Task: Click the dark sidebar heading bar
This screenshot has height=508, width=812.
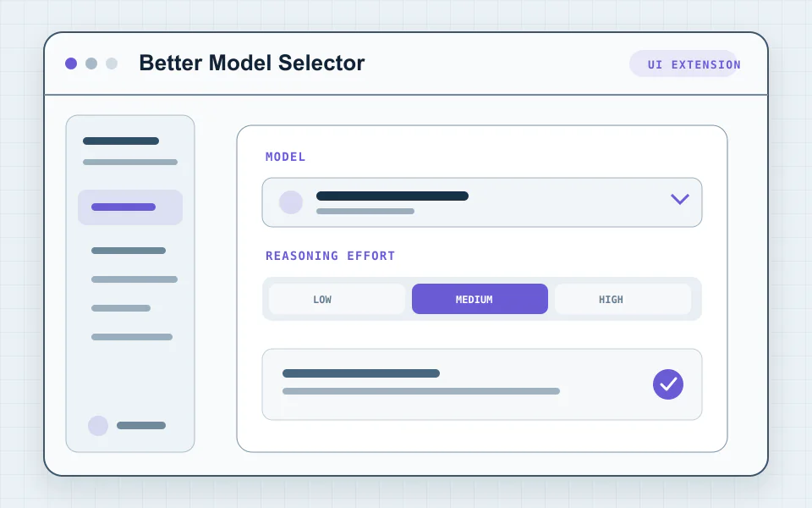Action: coord(121,141)
